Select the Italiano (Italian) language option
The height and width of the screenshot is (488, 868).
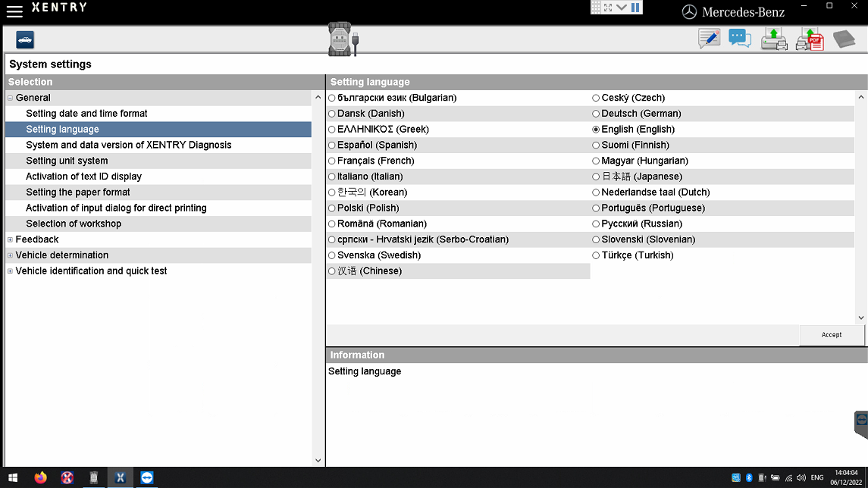click(332, 177)
